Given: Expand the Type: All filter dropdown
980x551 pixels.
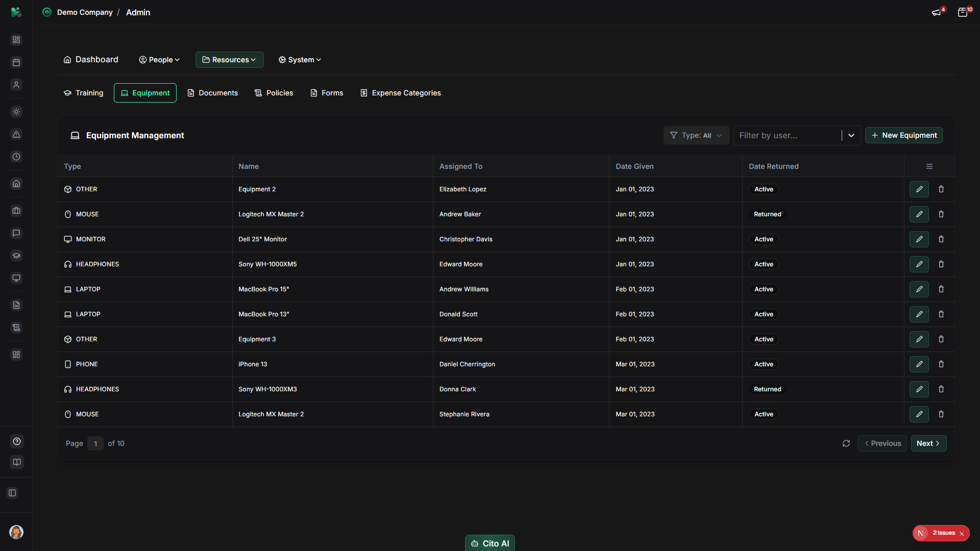Looking at the screenshot, I should (696, 135).
